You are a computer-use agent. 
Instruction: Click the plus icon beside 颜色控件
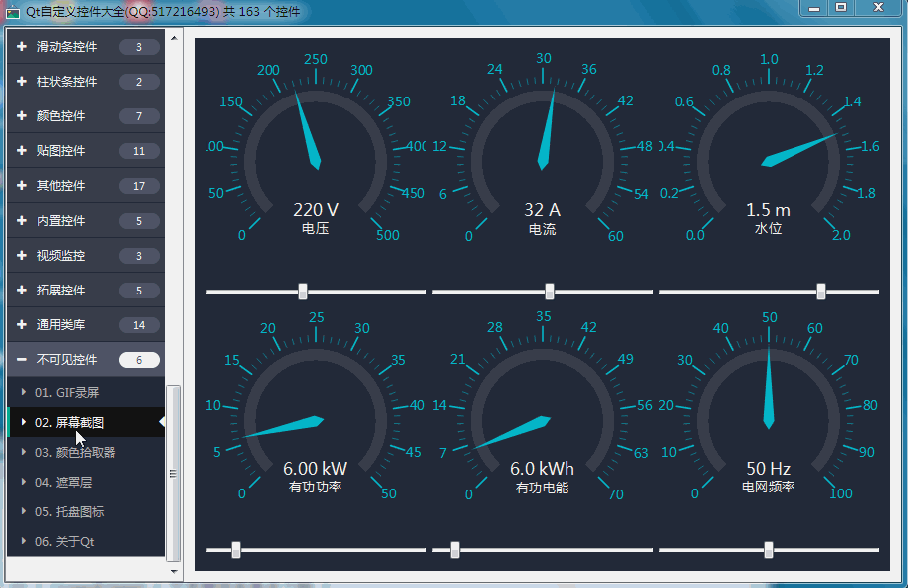(x=21, y=116)
